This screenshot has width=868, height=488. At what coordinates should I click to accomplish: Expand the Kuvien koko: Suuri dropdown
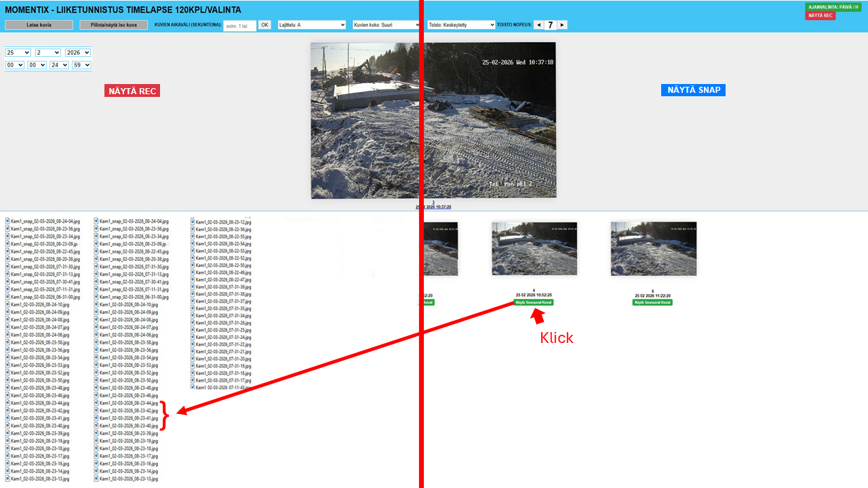pos(387,25)
